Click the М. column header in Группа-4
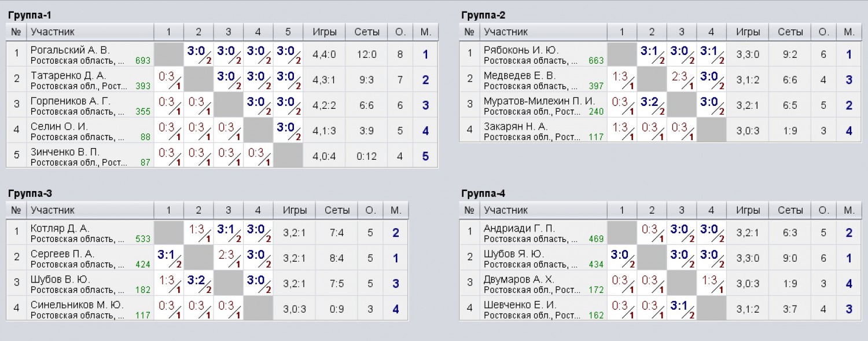 (849, 210)
